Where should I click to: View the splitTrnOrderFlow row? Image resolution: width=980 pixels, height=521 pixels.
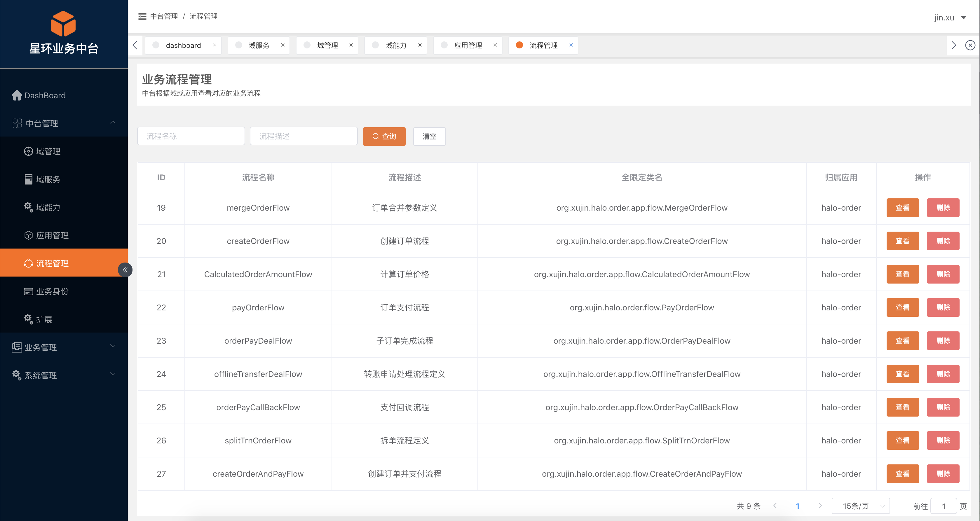click(902, 440)
